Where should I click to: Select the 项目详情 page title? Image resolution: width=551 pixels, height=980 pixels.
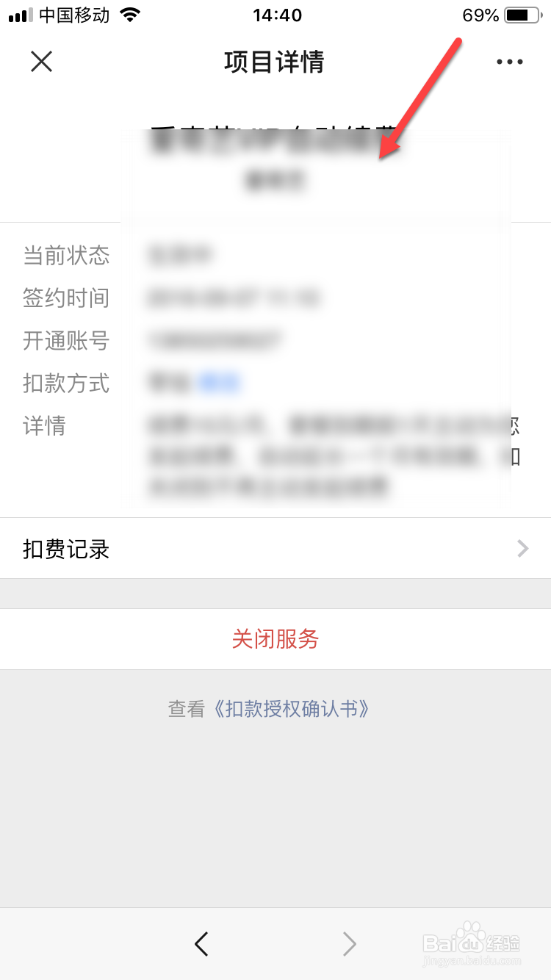(x=274, y=62)
